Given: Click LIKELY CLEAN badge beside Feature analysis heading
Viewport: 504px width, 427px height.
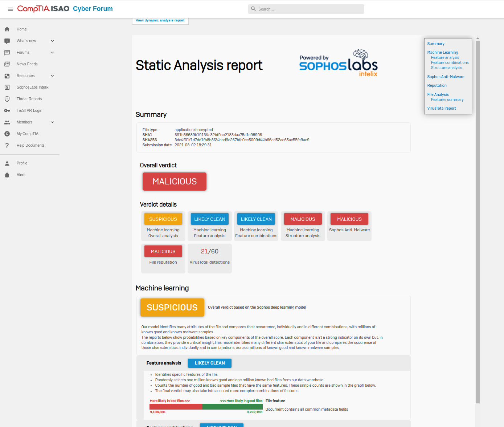Looking at the screenshot, I should 210,363.
